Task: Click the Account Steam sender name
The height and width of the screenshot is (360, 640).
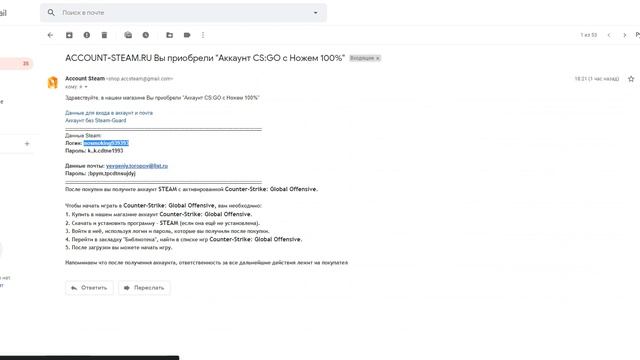Action: pos(85,78)
